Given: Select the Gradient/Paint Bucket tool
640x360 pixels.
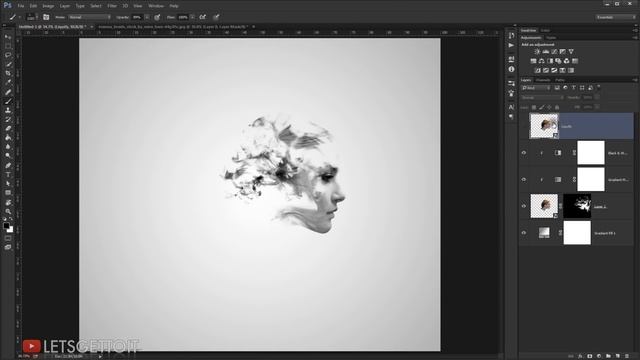Looking at the screenshot, I should click(8, 138).
